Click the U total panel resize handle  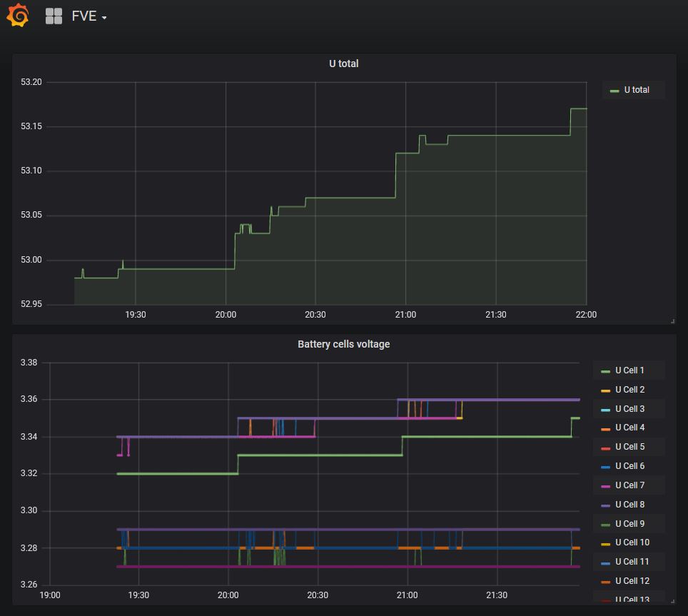click(x=672, y=321)
